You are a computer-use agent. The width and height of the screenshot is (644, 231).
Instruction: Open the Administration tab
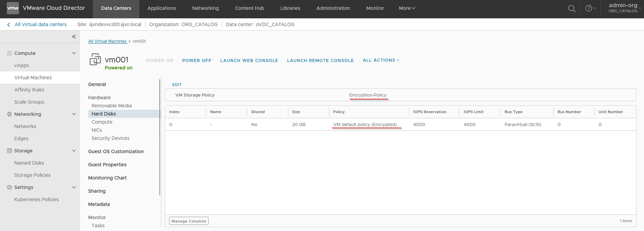333,8
